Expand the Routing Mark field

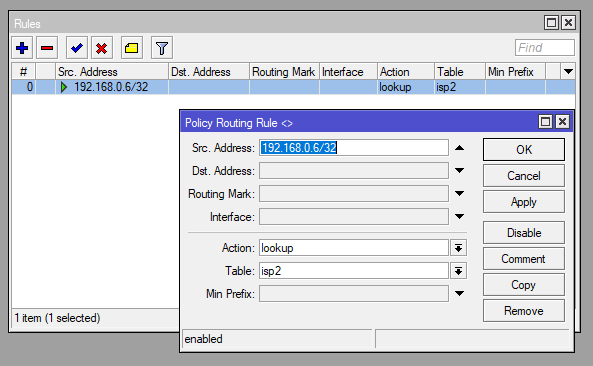tap(459, 194)
